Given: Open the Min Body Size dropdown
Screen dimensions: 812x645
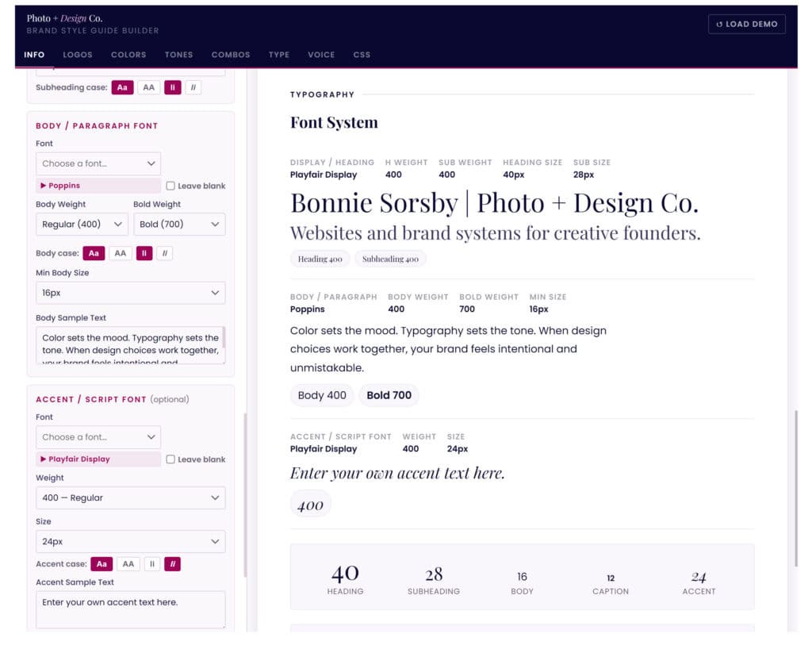Looking at the screenshot, I should pyautogui.click(x=130, y=293).
